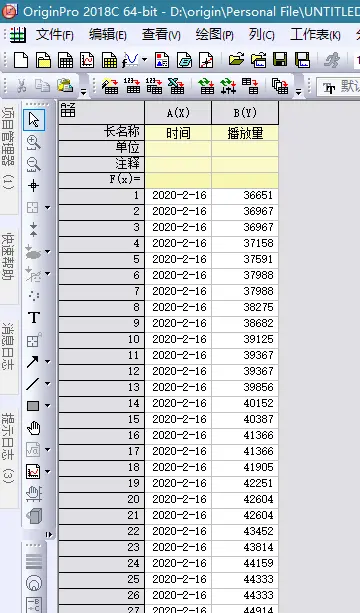Select the Text tool
360x613 pixels.
point(34,317)
